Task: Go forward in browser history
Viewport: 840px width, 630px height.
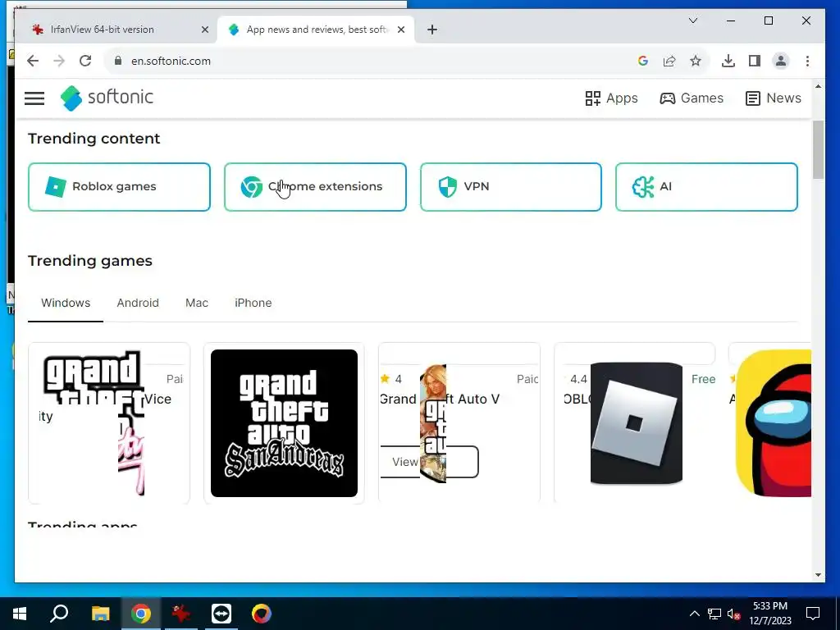Action: pyautogui.click(x=59, y=61)
